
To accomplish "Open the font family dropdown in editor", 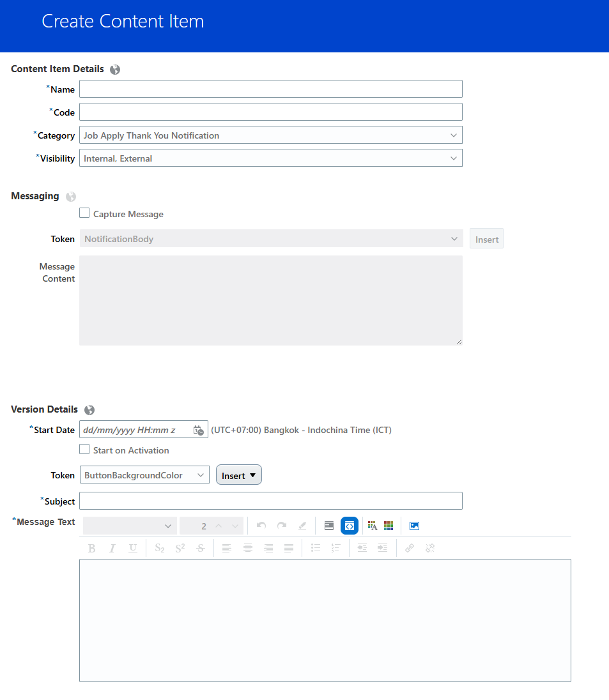I will pyautogui.click(x=130, y=526).
